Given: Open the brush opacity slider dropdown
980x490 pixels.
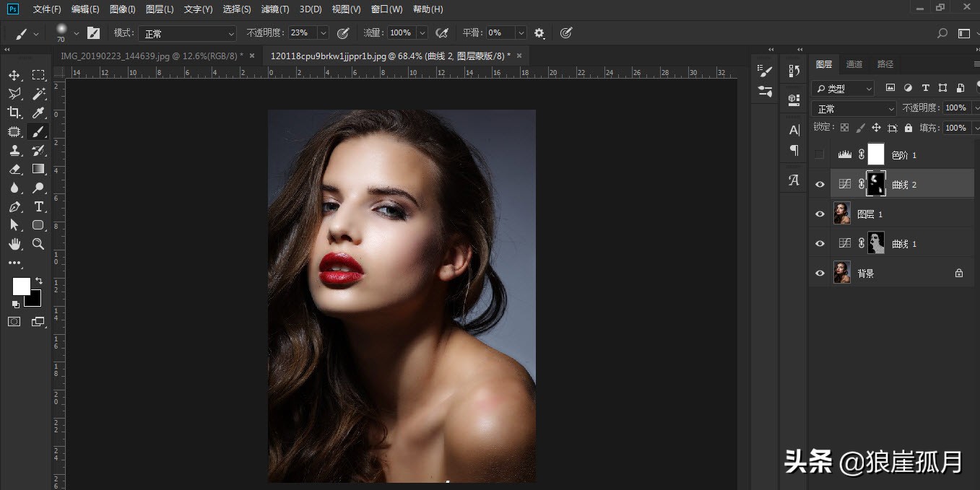Looking at the screenshot, I should click(323, 33).
